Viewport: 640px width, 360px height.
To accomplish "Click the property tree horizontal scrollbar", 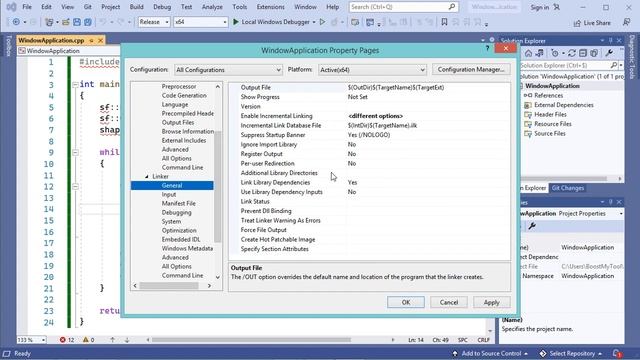I will coord(169,286).
